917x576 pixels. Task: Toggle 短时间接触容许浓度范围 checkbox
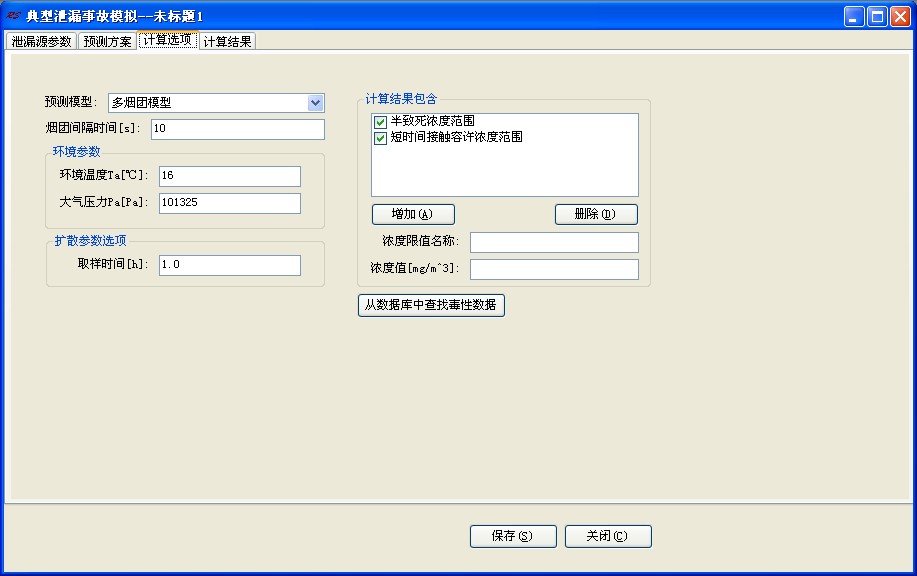coord(380,138)
